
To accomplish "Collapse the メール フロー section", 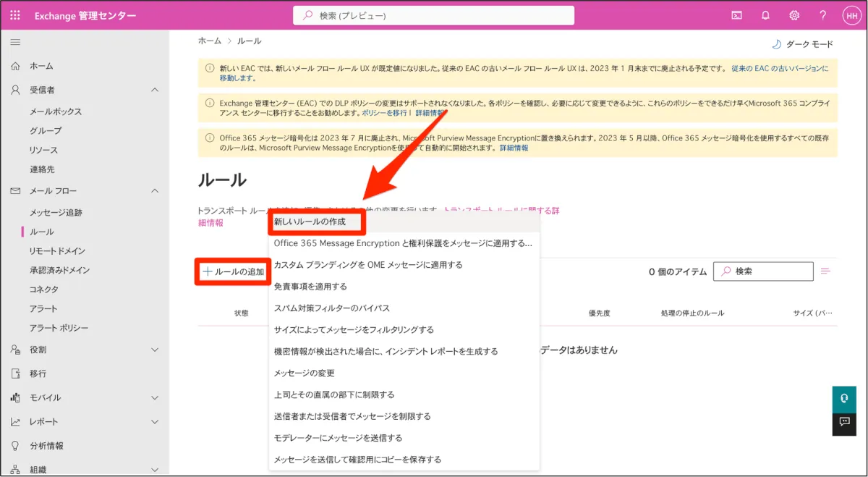I will coord(154,191).
